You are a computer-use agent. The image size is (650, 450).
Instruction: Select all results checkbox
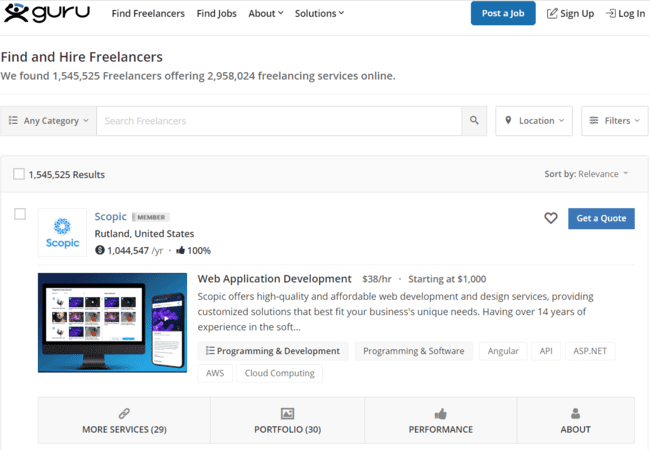19,174
